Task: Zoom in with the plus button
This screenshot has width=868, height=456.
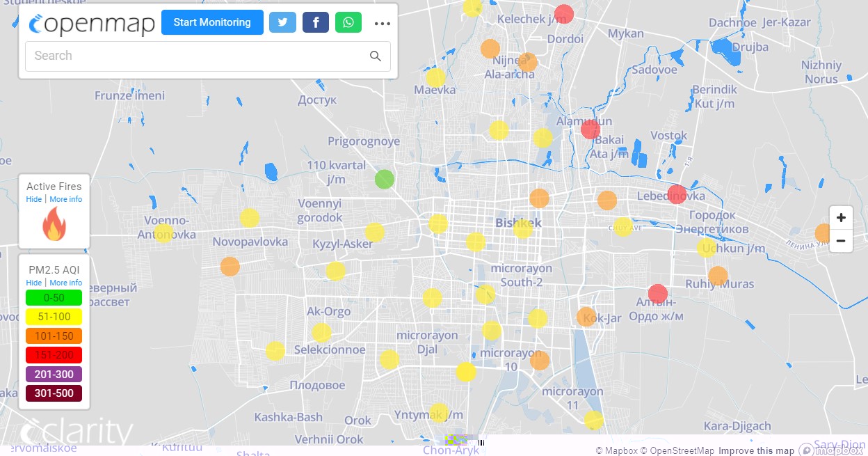Action: point(841,217)
